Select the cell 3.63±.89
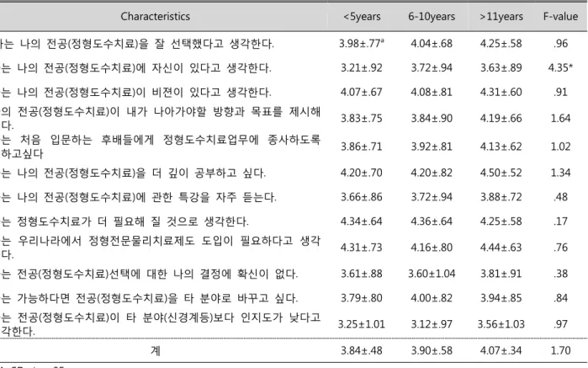The width and height of the screenshot is (588, 368). 501,68
